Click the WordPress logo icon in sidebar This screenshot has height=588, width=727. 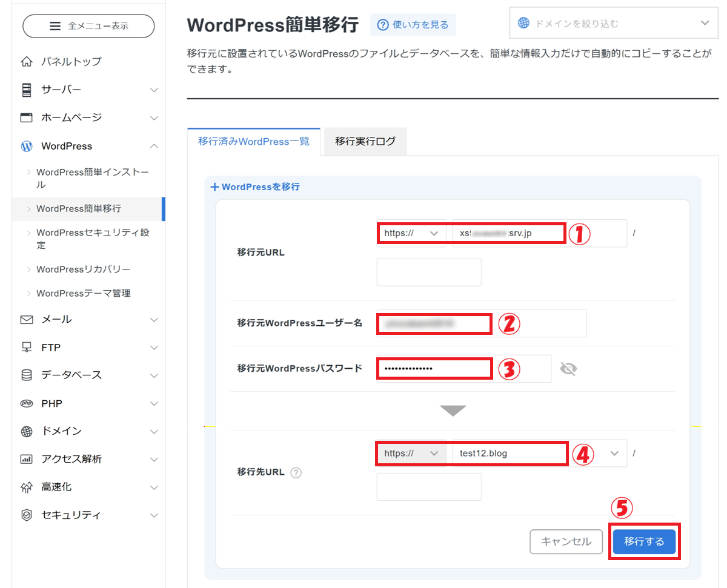coord(27,146)
